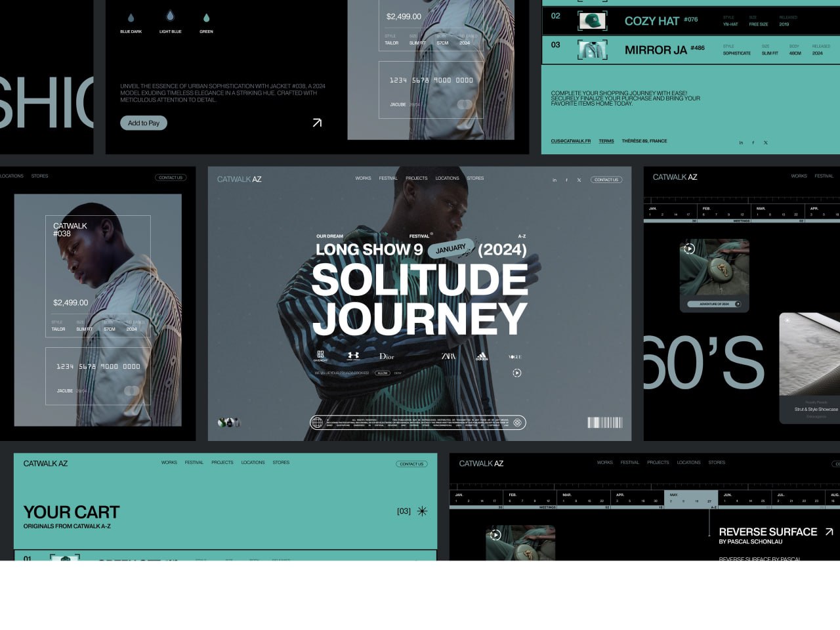Screen dimensions: 840x630
Task: Click the Adidas brand logo
Action: 482,357
